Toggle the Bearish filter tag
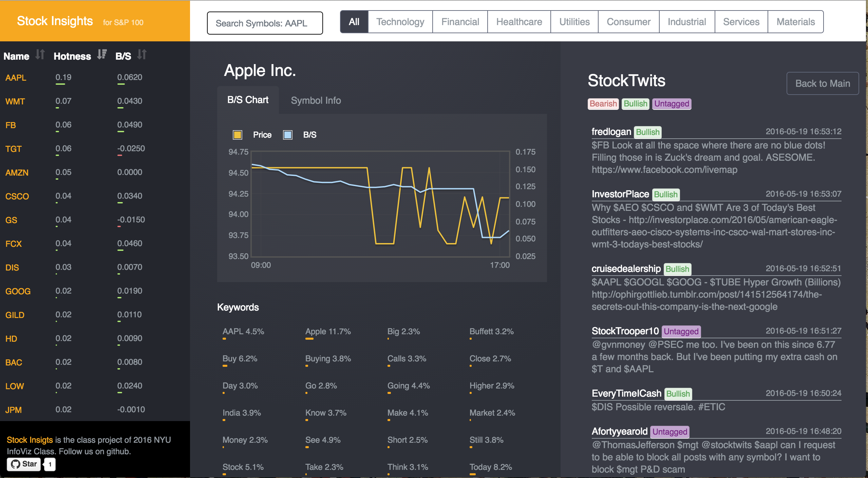This screenshot has width=868, height=478. (603, 104)
